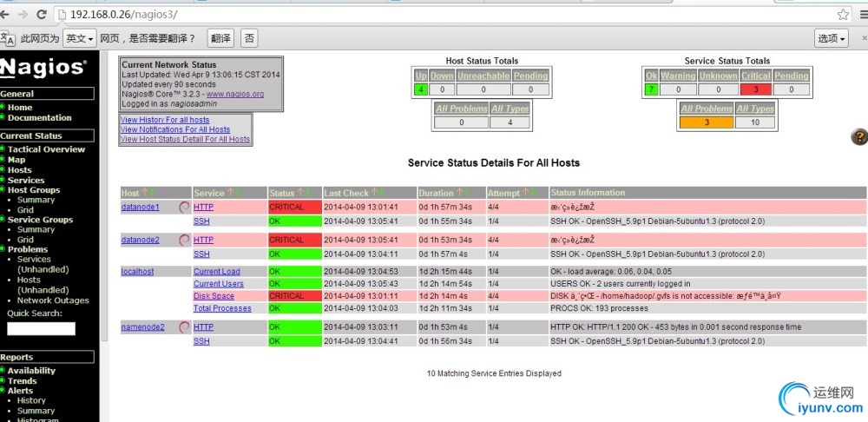Open the HTTP service link for datanode2

coord(203,240)
